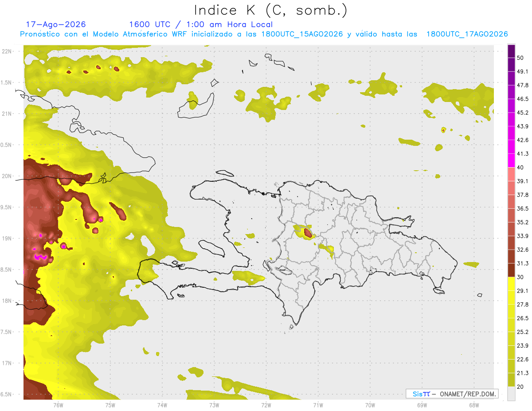Image resolution: width=532 pixels, height=411 pixels.
Task: Click the colorbar value "43.9"
Action: pyautogui.click(x=522, y=126)
